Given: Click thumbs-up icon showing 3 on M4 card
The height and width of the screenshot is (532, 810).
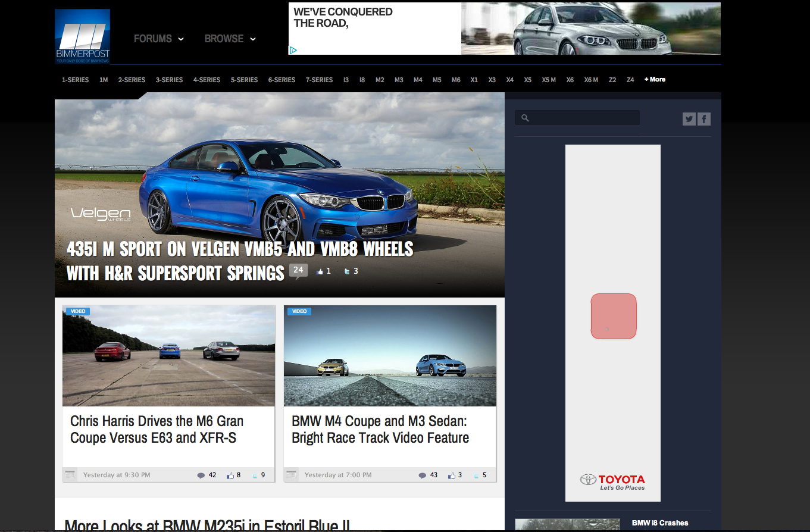Looking at the screenshot, I should click(452, 475).
